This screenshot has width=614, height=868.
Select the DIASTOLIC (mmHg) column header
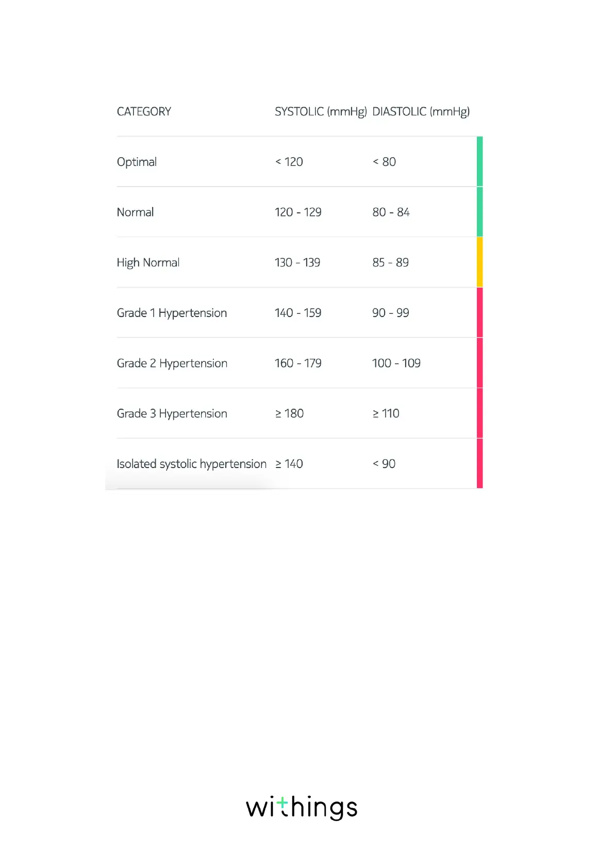tap(421, 112)
